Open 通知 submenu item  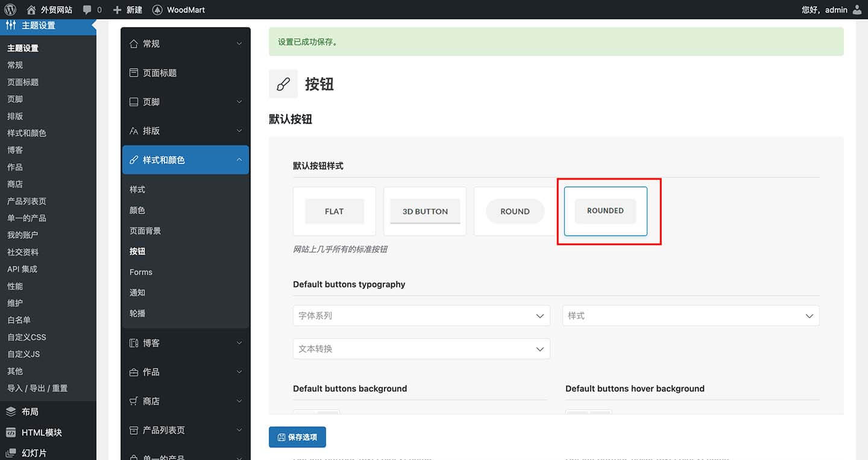tap(137, 292)
